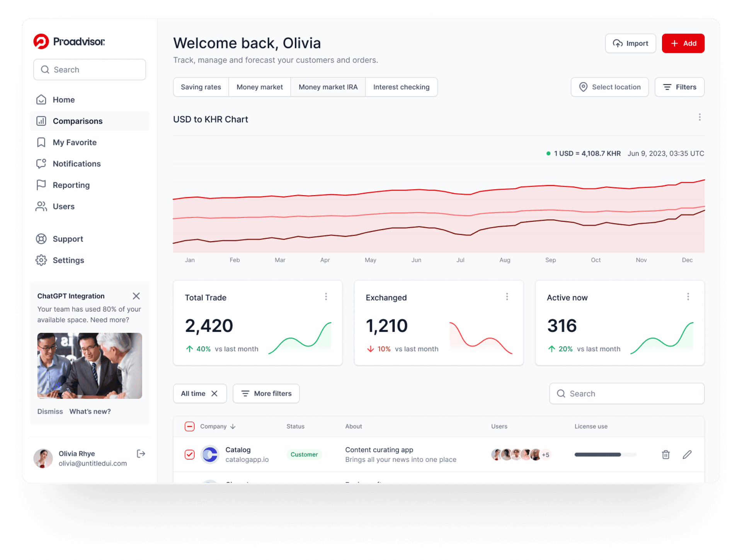
Task: Switch to the Money market IRA tab
Action: click(x=328, y=87)
